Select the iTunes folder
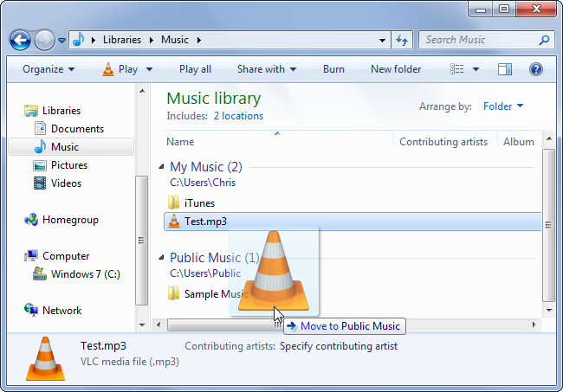 point(199,203)
